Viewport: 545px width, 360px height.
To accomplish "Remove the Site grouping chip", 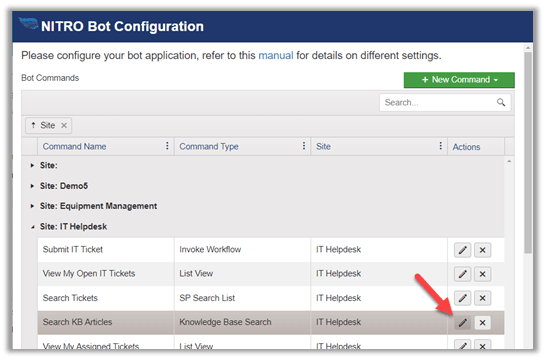I will click(64, 125).
